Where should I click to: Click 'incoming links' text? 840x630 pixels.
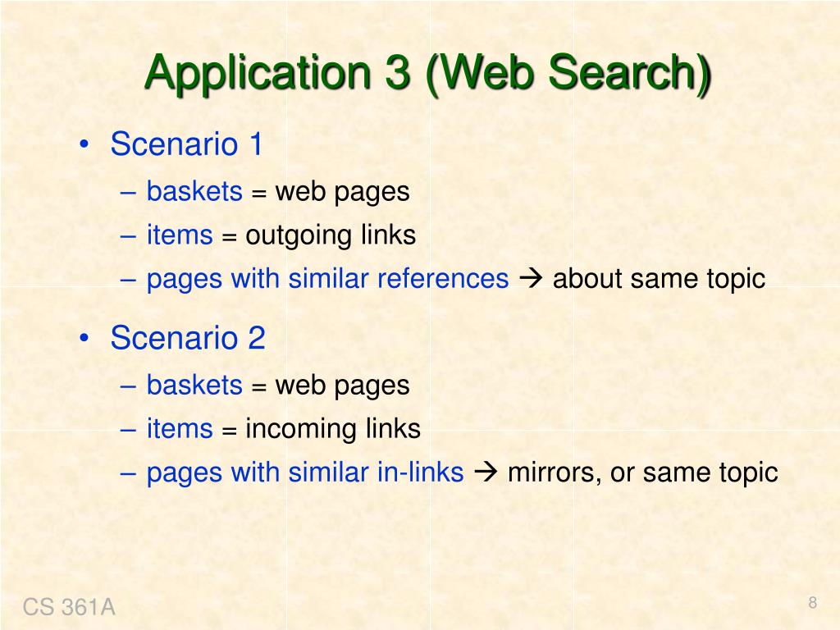point(333,430)
